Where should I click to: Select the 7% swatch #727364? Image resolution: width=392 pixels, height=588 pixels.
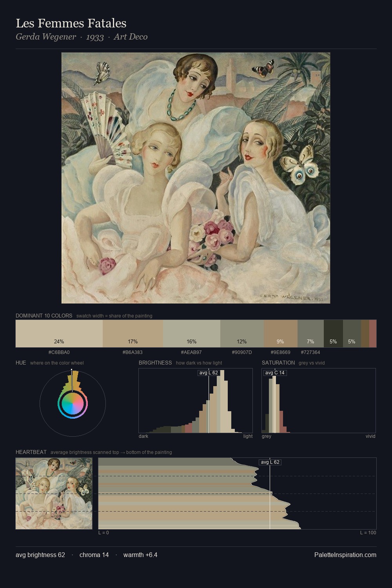coord(310,334)
